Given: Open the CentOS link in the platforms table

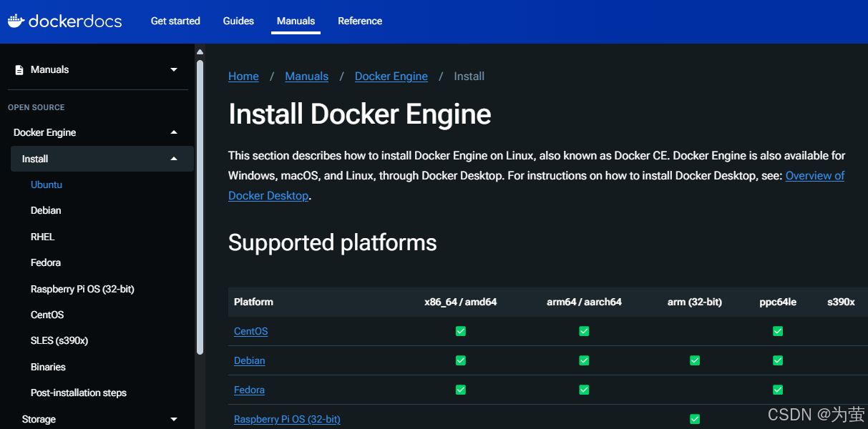Looking at the screenshot, I should click(250, 331).
